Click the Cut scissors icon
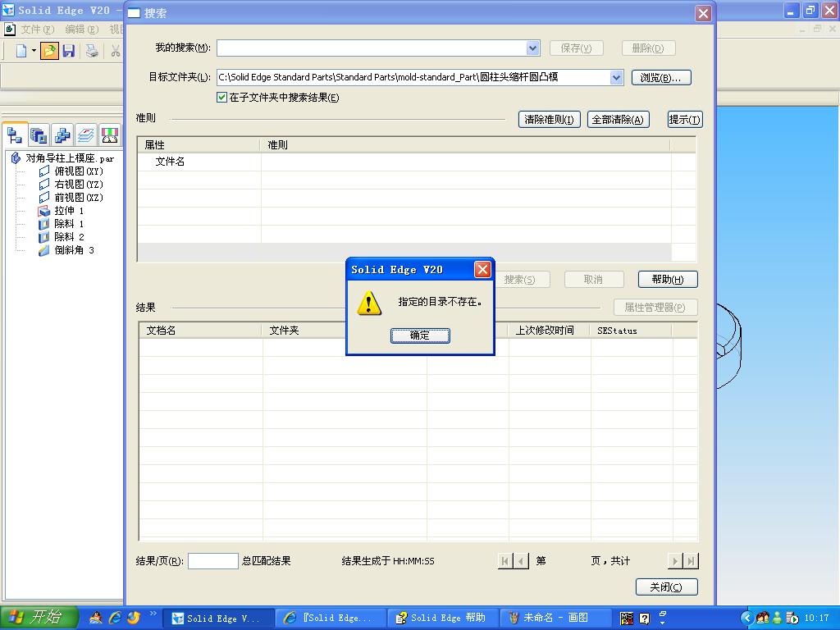 [x=115, y=51]
